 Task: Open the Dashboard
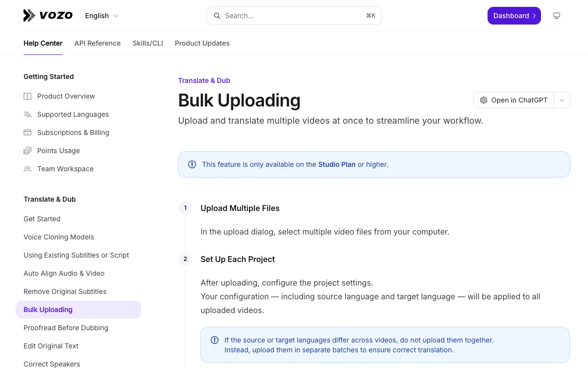pos(514,16)
